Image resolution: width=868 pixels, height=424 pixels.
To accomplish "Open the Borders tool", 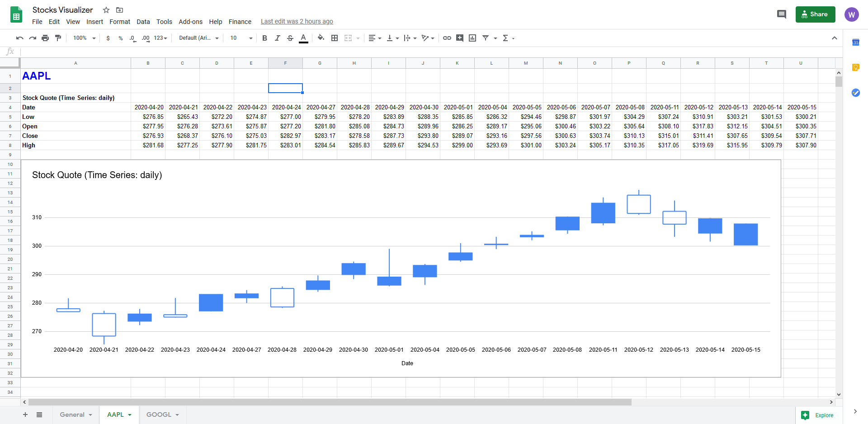I will [x=335, y=38].
